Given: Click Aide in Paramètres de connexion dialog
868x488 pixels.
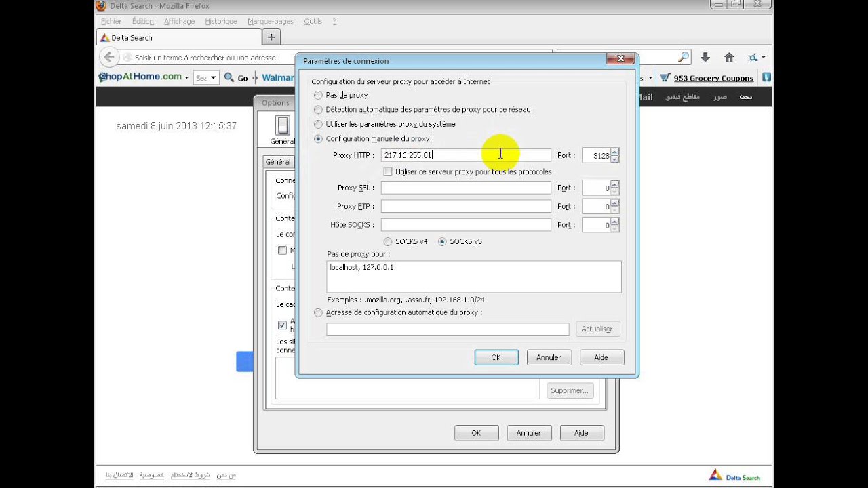Looking at the screenshot, I should click(x=601, y=357).
